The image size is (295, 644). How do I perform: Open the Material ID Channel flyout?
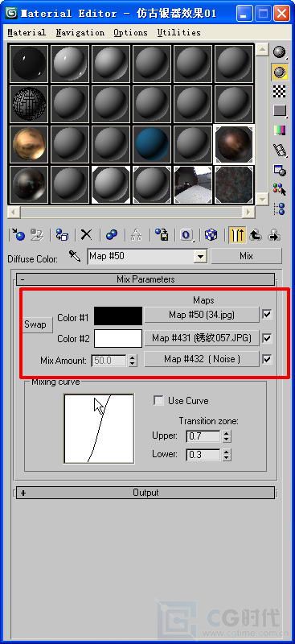pyautogui.click(x=186, y=235)
